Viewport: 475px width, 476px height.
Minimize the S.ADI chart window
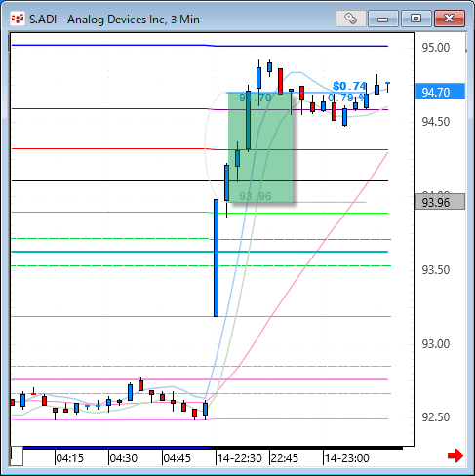point(383,19)
